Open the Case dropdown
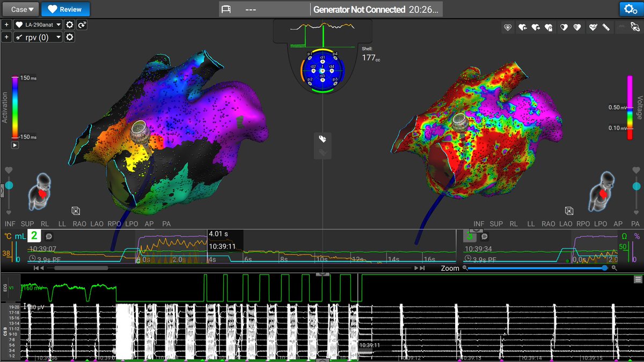The height and width of the screenshot is (362, 644). (x=20, y=9)
